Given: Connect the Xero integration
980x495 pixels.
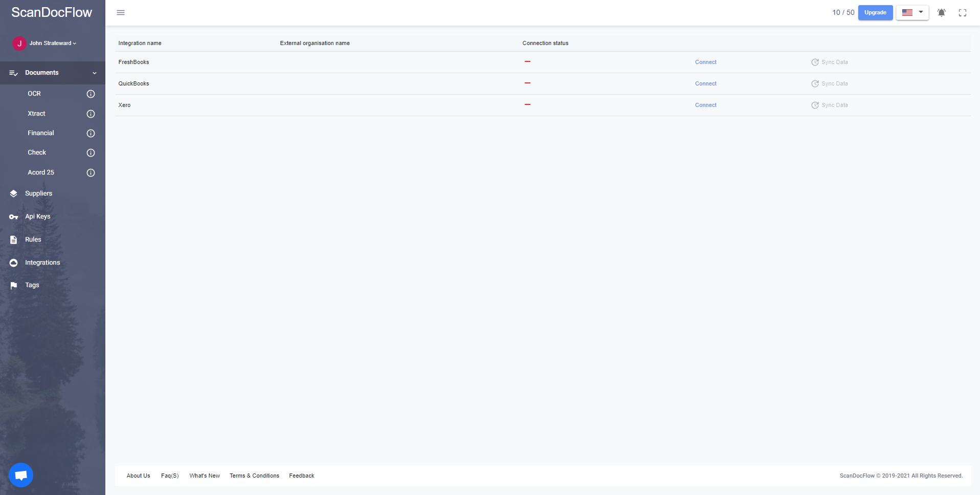Looking at the screenshot, I should click(706, 105).
